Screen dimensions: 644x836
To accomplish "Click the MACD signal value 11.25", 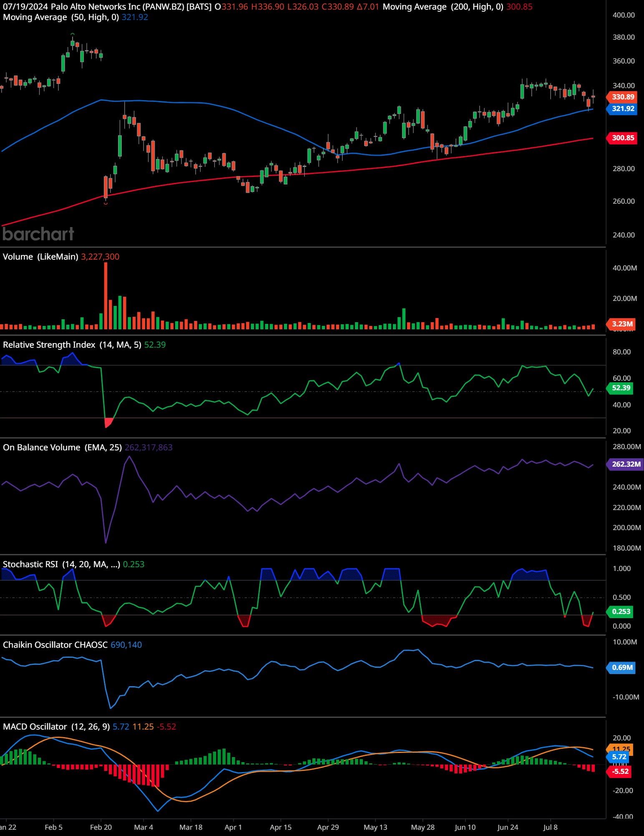I will [x=143, y=727].
